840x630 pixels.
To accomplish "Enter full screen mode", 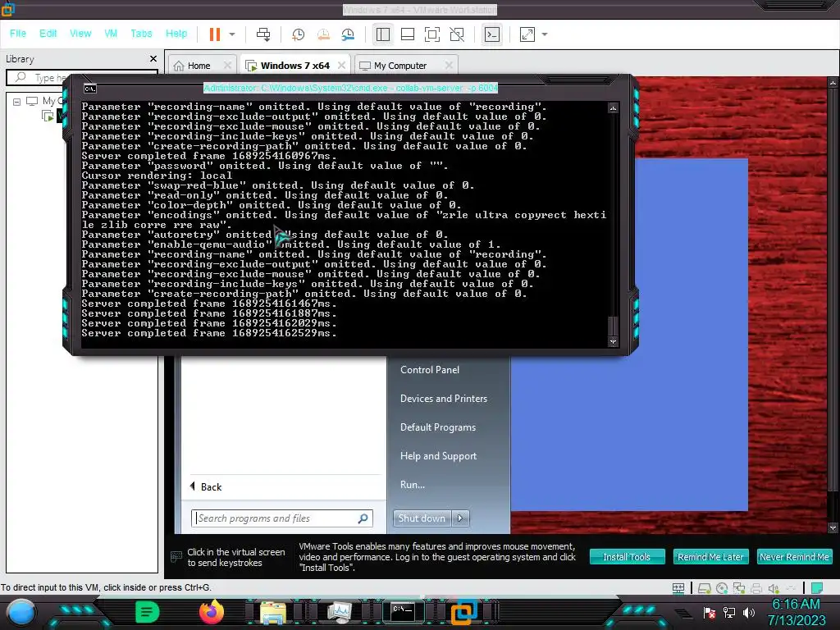I will click(x=432, y=34).
